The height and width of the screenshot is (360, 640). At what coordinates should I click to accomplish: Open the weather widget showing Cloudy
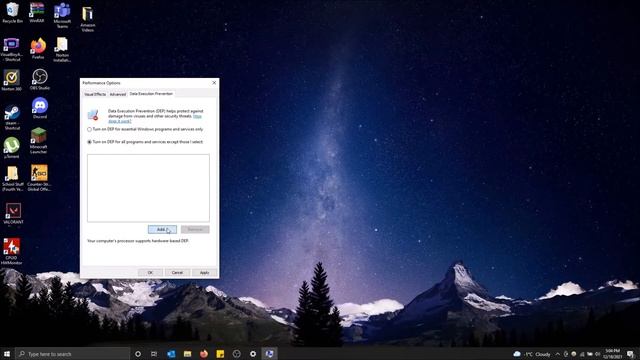[x=532, y=354]
